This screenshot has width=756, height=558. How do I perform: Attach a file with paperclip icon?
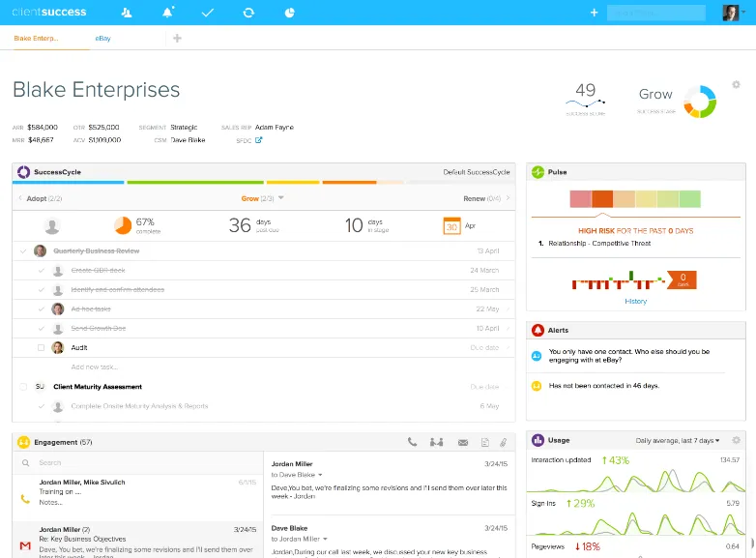click(x=503, y=442)
